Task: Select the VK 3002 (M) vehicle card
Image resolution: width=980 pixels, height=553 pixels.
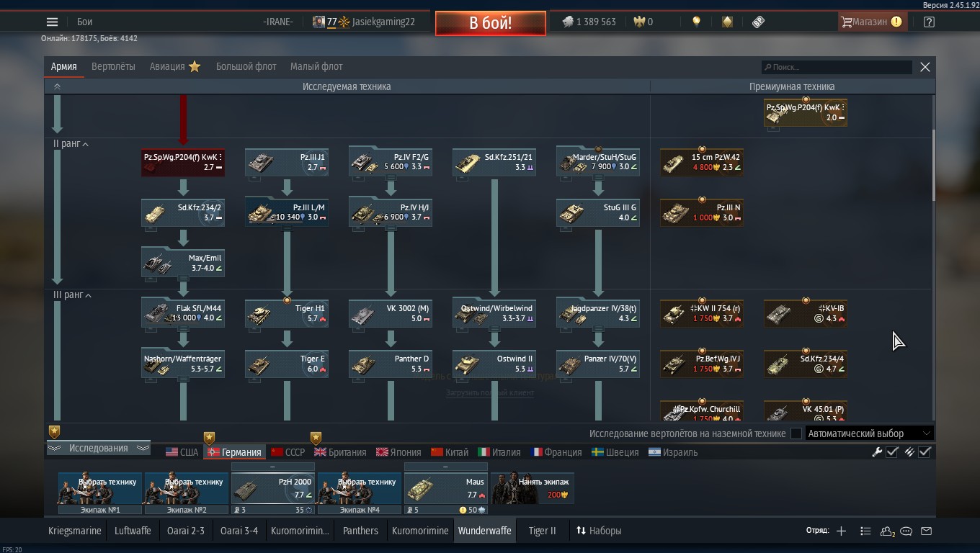Action: coord(391,313)
